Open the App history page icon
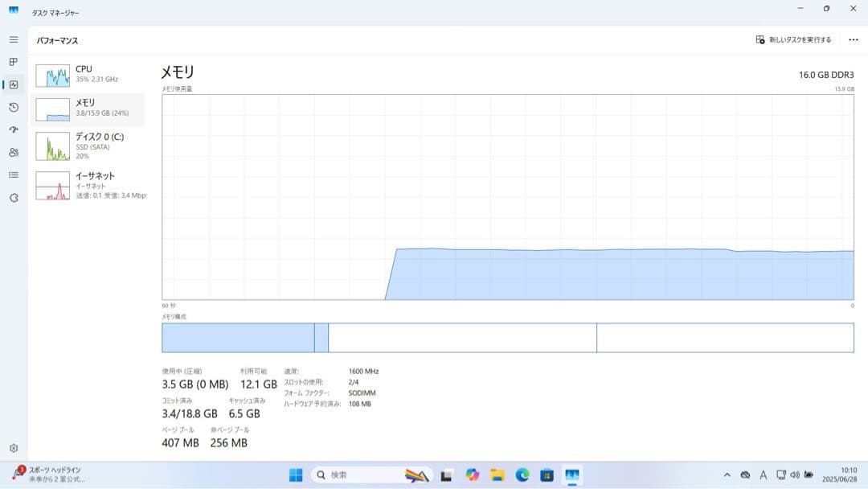868x489 pixels. (14, 108)
